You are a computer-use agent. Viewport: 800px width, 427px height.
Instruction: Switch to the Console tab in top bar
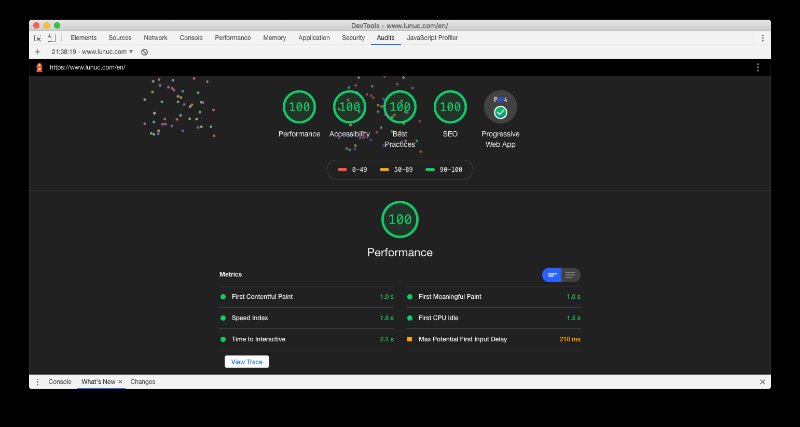tap(191, 38)
